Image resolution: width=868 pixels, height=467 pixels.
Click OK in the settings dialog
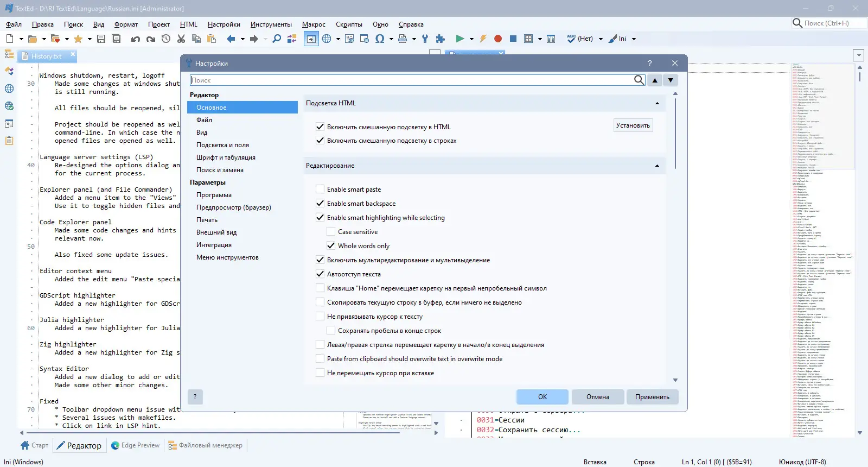pyautogui.click(x=542, y=397)
